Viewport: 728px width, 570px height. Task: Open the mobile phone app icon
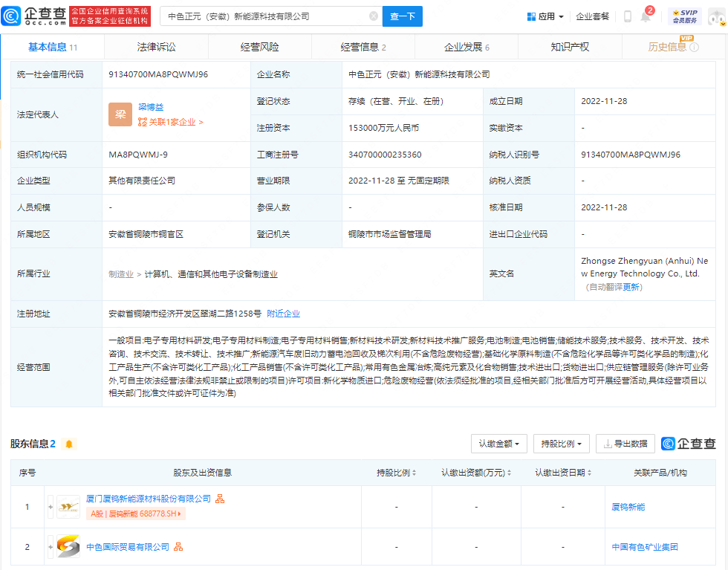[x=627, y=16]
